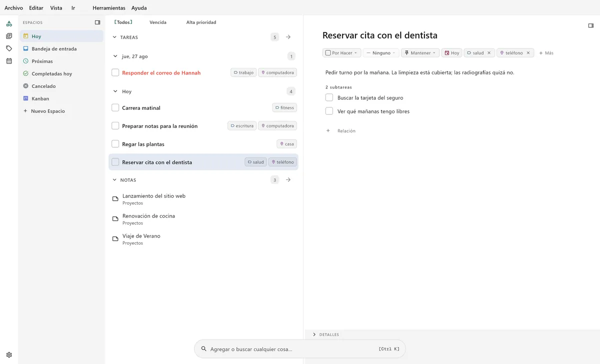The image size is (600, 364).
Task: Open the notes library icon in the left strip
Action: click(x=9, y=36)
